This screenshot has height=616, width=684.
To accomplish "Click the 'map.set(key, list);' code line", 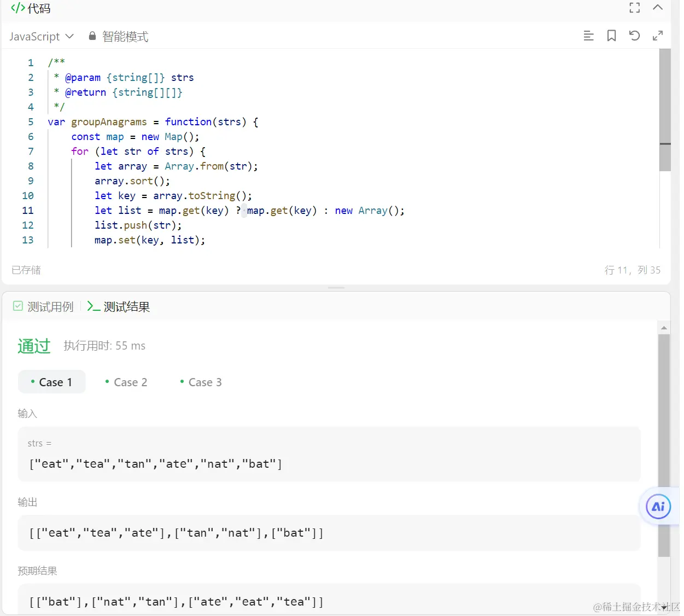I will coord(150,240).
